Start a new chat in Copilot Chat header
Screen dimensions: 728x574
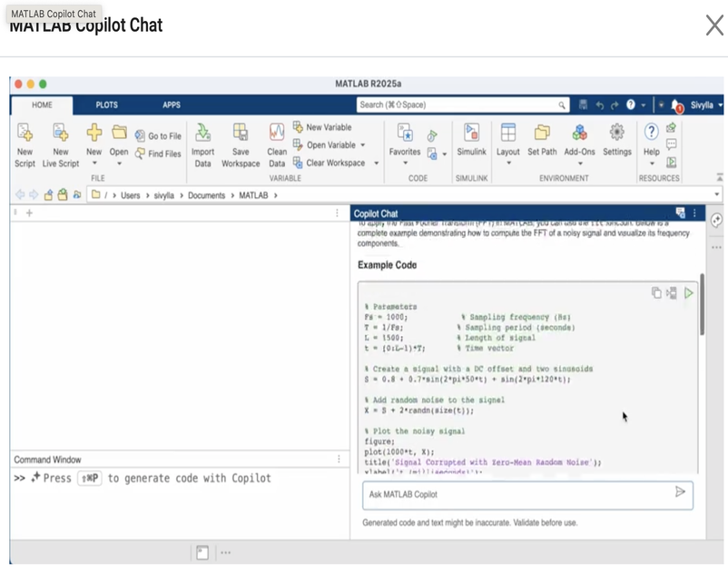pyautogui.click(x=680, y=213)
